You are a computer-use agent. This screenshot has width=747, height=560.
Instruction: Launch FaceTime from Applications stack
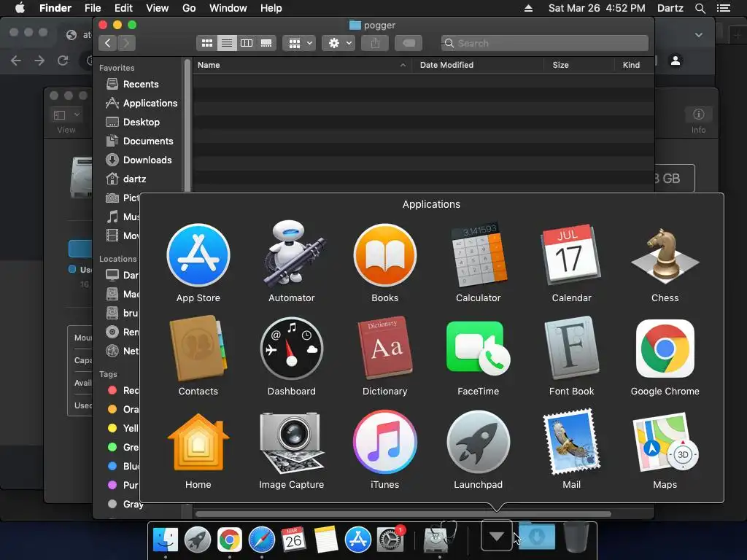point(479,349)
